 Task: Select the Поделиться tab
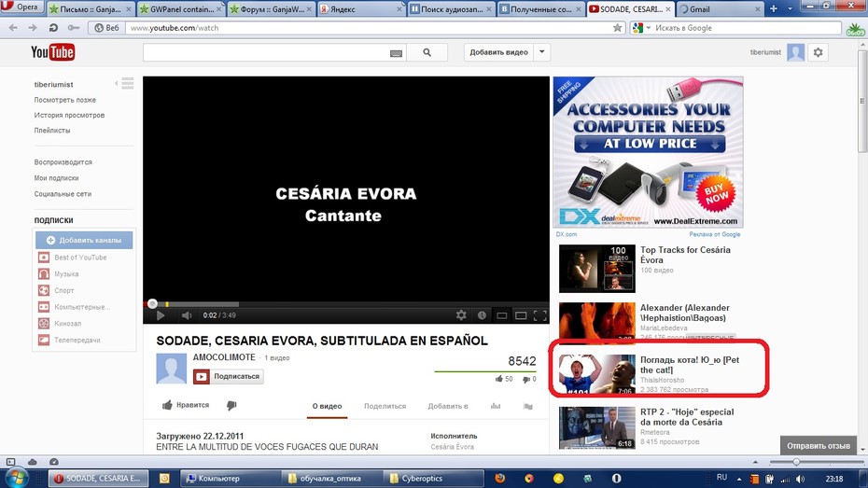385,406
